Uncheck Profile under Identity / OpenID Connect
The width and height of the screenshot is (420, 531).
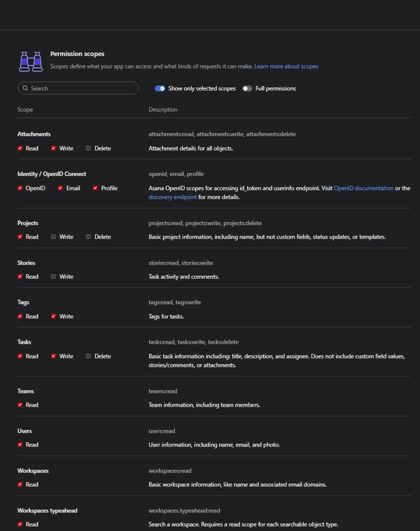pyautogui.click(x=95, y=188)
